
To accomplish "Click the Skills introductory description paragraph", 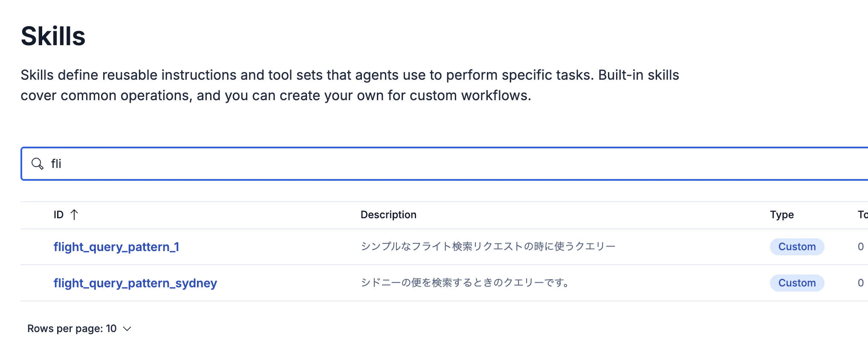I will click(x=350, y=85).
